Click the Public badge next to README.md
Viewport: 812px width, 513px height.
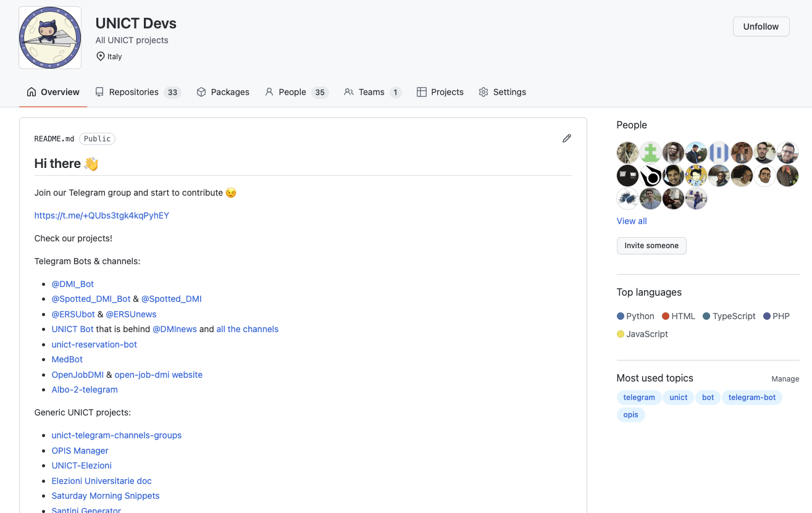point(97,139)
